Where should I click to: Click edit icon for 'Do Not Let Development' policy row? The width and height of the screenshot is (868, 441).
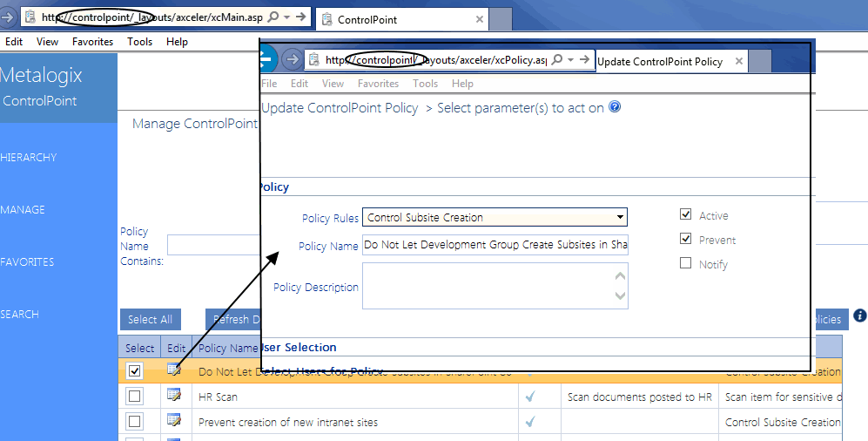pos(174,369)
